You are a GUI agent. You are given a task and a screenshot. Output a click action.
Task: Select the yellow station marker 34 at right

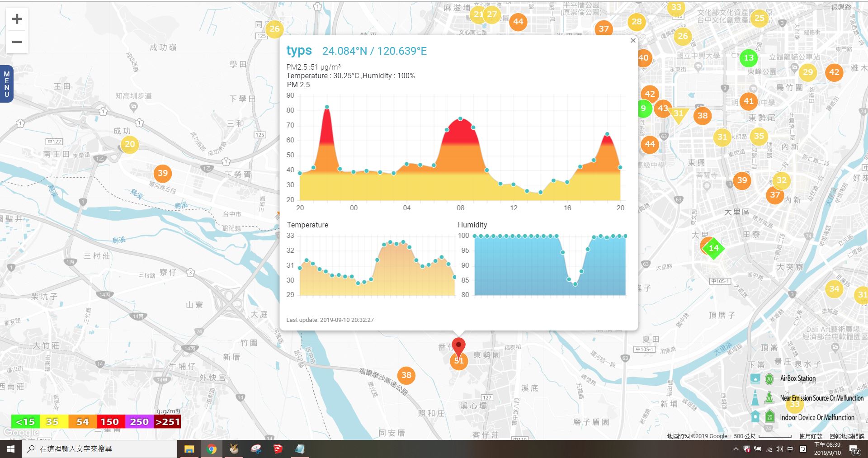[835, 288]
